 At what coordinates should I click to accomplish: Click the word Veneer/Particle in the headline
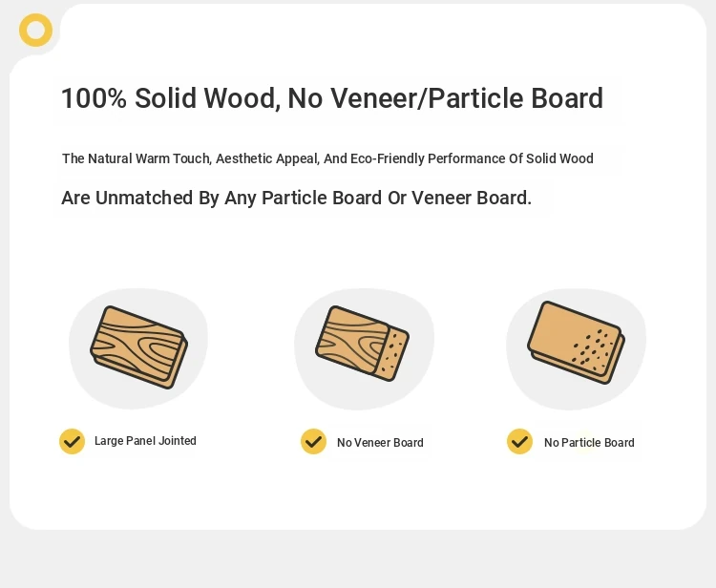click(426, 98)
